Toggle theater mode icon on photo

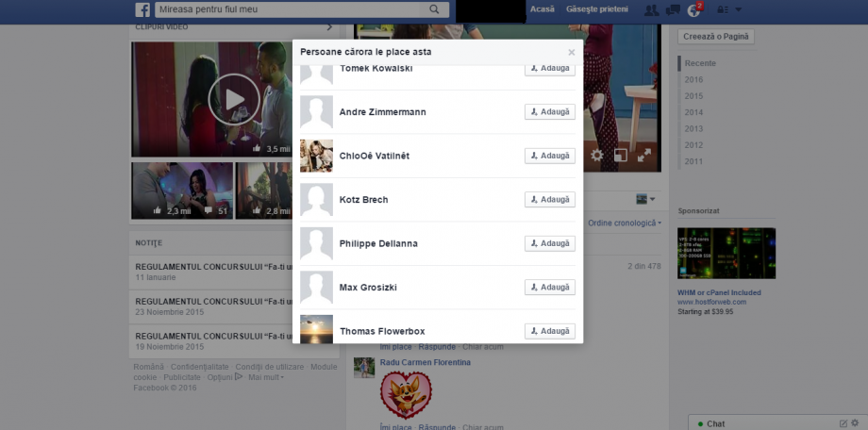click(621, 156)
